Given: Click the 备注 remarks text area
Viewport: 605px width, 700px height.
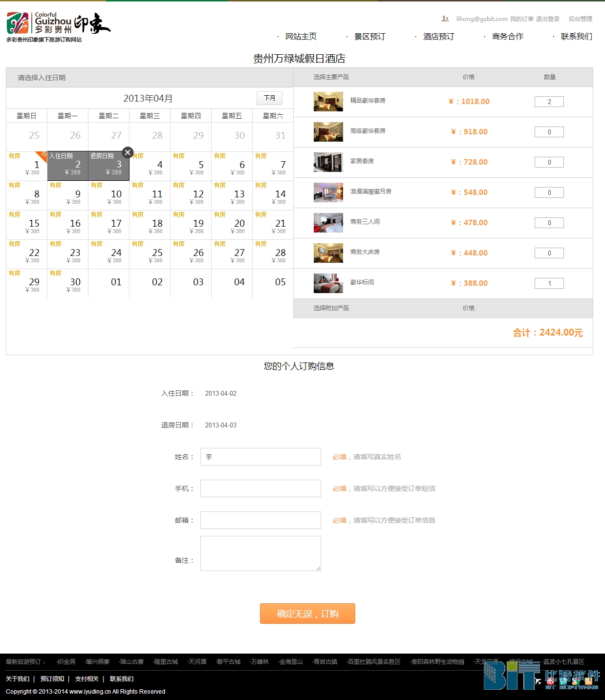Looking at the screenshot, I should (x=260, y=553).
